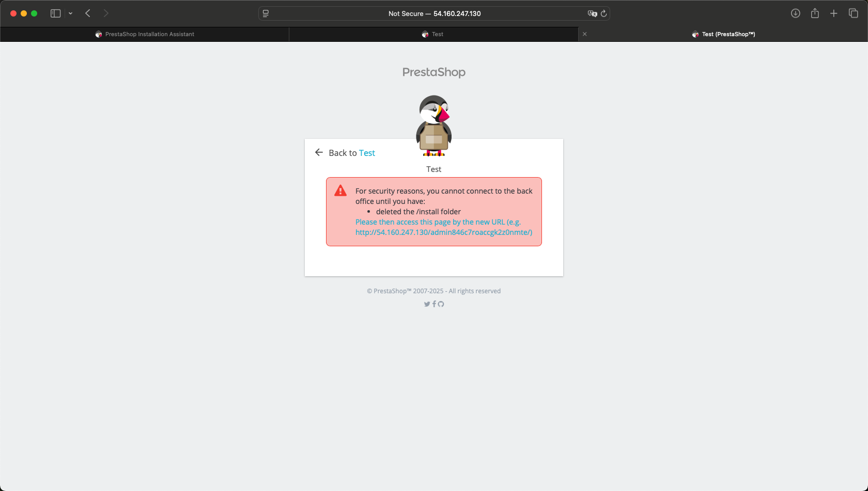
Task: Click the translate icon in address bar
Action: click(x=592, y=13)
